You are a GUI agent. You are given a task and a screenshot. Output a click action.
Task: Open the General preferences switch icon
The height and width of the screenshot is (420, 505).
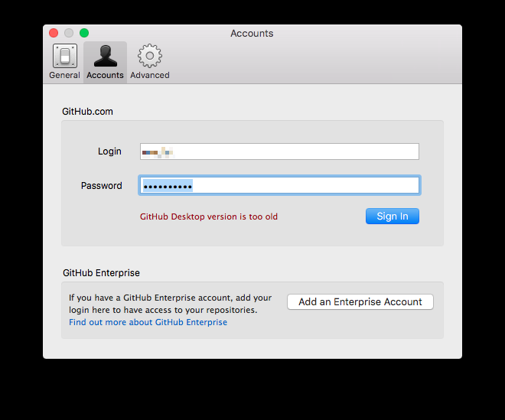[x=65, y=56]
